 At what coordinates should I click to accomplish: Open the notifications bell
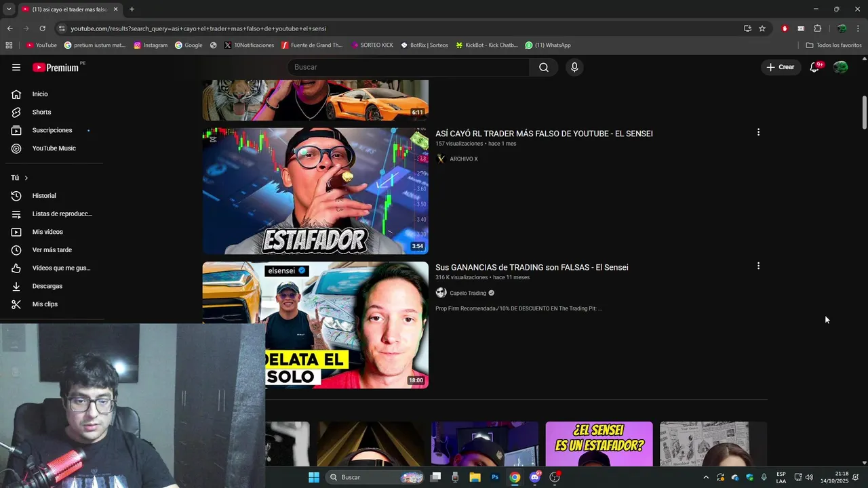coord(815,67)
